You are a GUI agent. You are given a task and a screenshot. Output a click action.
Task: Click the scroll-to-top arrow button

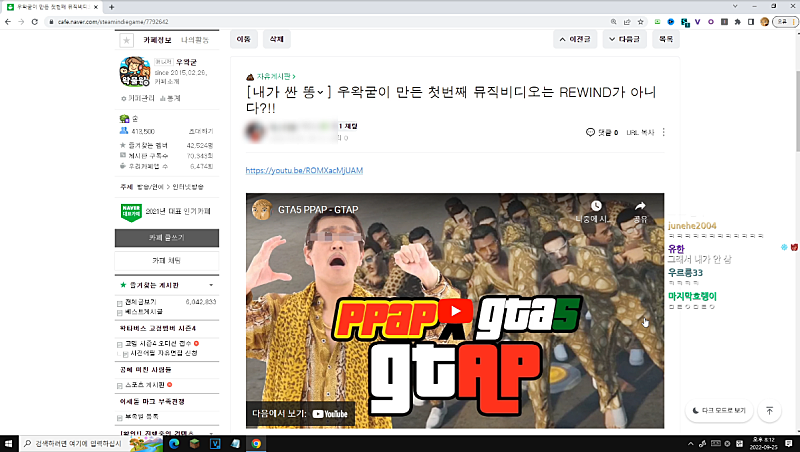[x=769, y=411]
